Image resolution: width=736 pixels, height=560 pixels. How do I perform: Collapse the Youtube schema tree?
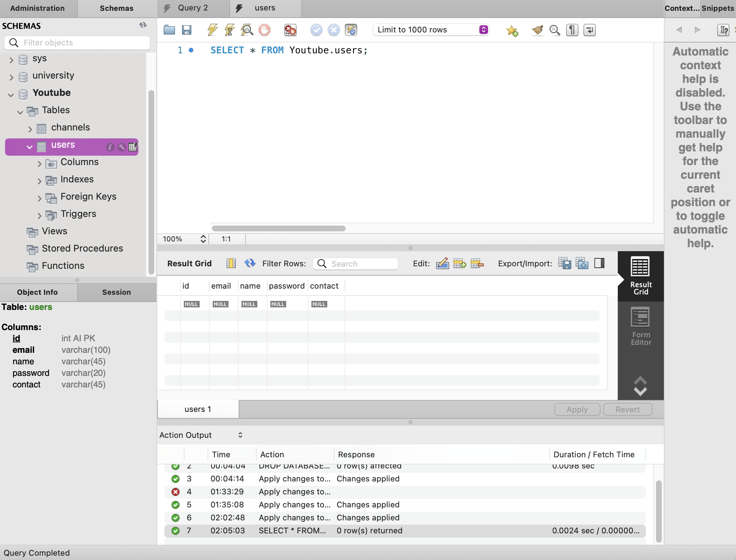pos(11,94)
